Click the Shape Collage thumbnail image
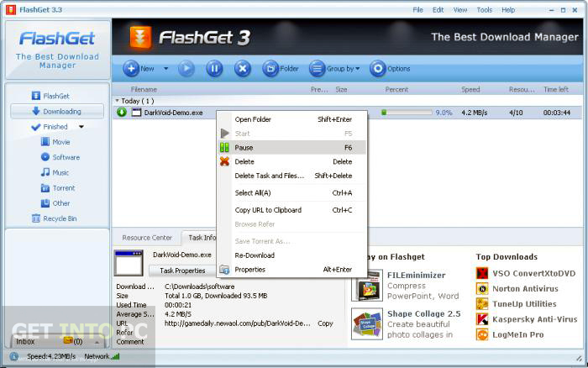The height and width of the screenshot is (368, 588). tap(367, 323)
